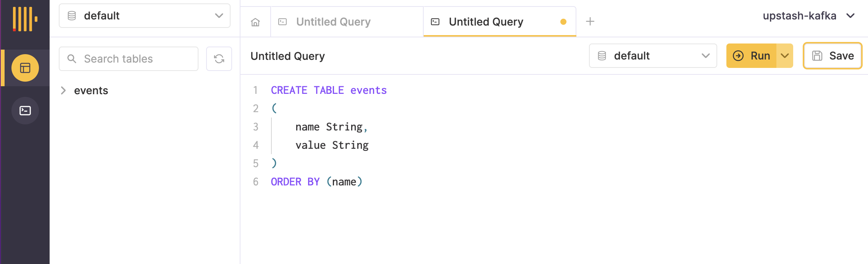
Task: Open the SQL console icon in the sidebar
Action: (x=25, y=111)
